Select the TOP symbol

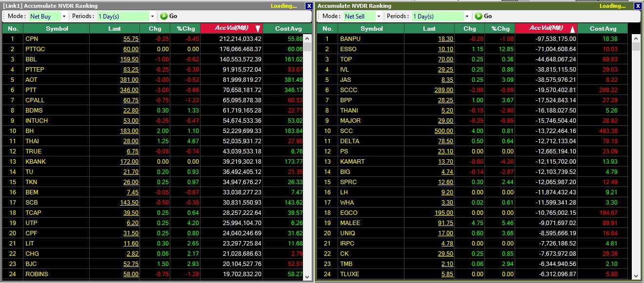coord(346,59)
